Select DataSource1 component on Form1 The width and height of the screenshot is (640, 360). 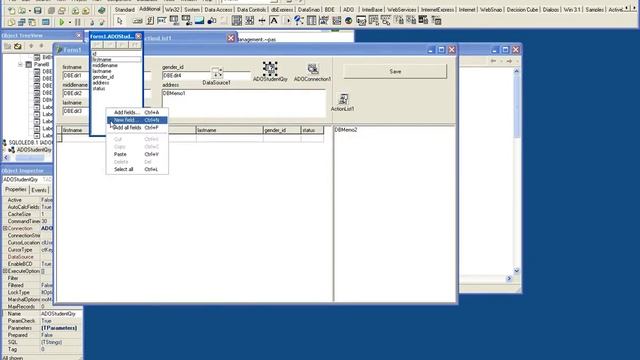point(217,73)
